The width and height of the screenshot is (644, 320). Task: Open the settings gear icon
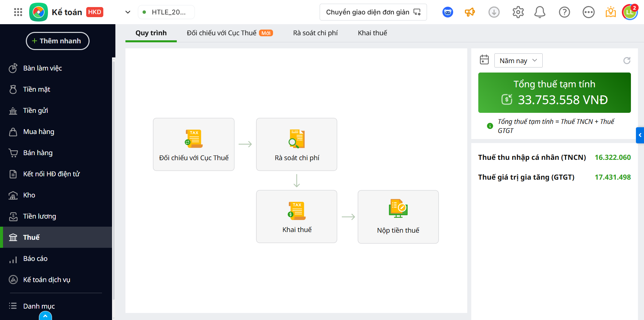tap(518, 12)
